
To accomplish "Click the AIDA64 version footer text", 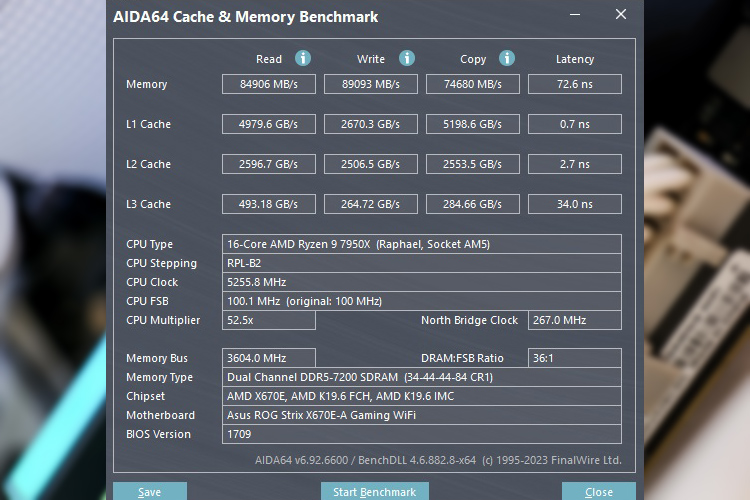I will tap(438, 460).
